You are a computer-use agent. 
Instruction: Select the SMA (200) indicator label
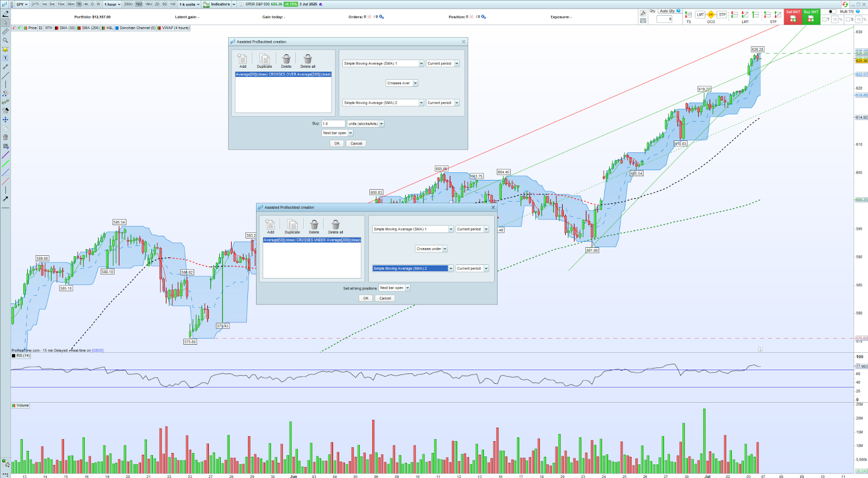point(88,28)
